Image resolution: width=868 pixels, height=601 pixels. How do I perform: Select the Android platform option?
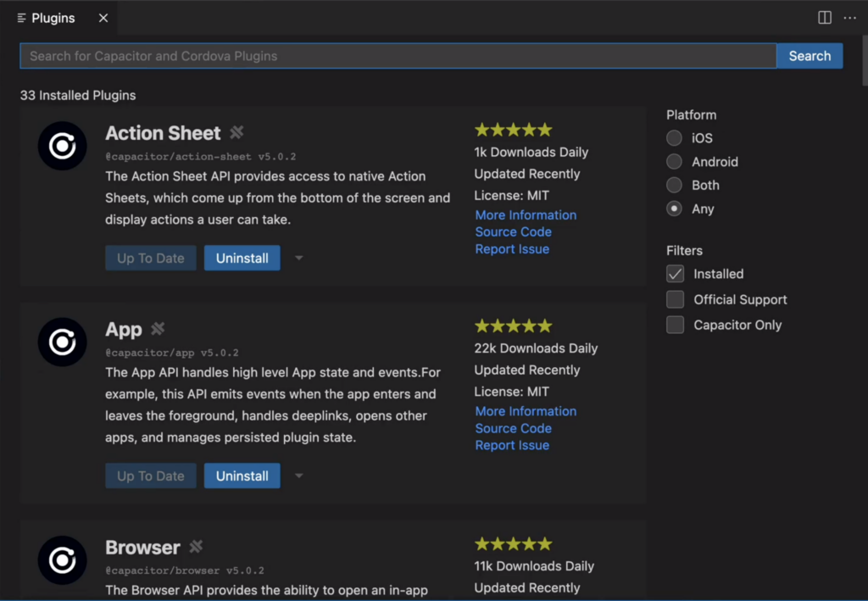674,162
